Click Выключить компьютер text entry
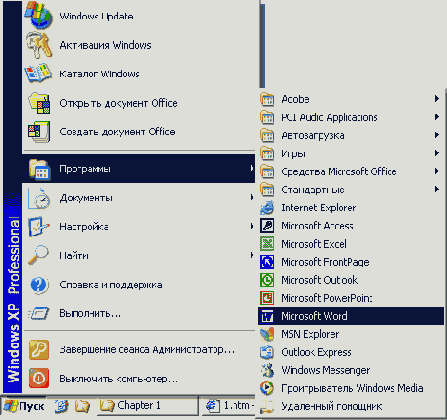 pyautogui.click(x=119, y=379)
